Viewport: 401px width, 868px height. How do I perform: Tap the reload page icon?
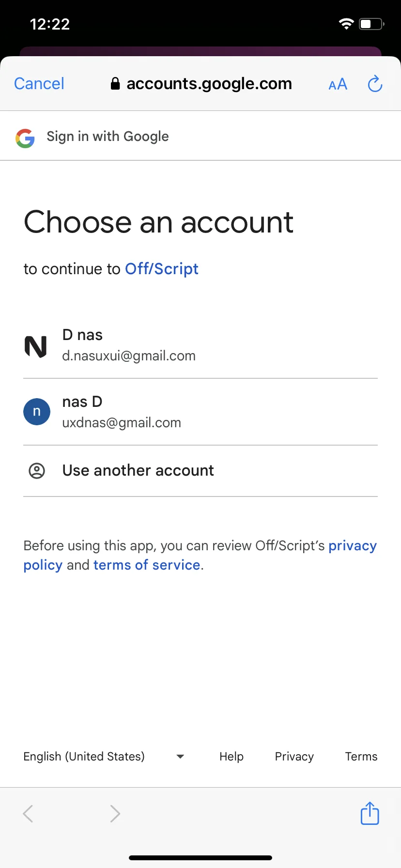pos(375,84)
